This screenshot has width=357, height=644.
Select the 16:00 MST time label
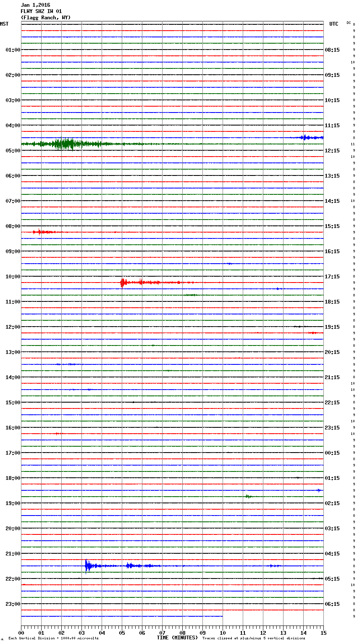click(x=13, y=428)
